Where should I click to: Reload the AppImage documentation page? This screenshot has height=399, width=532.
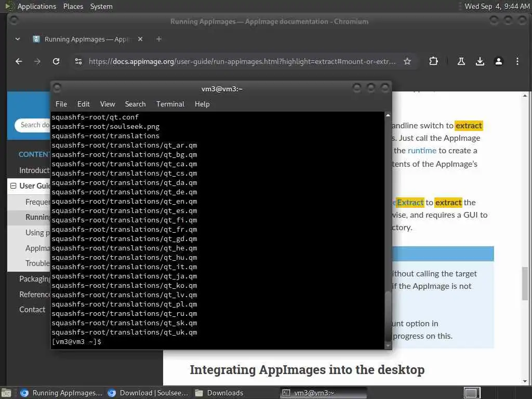tap(56, 61)
